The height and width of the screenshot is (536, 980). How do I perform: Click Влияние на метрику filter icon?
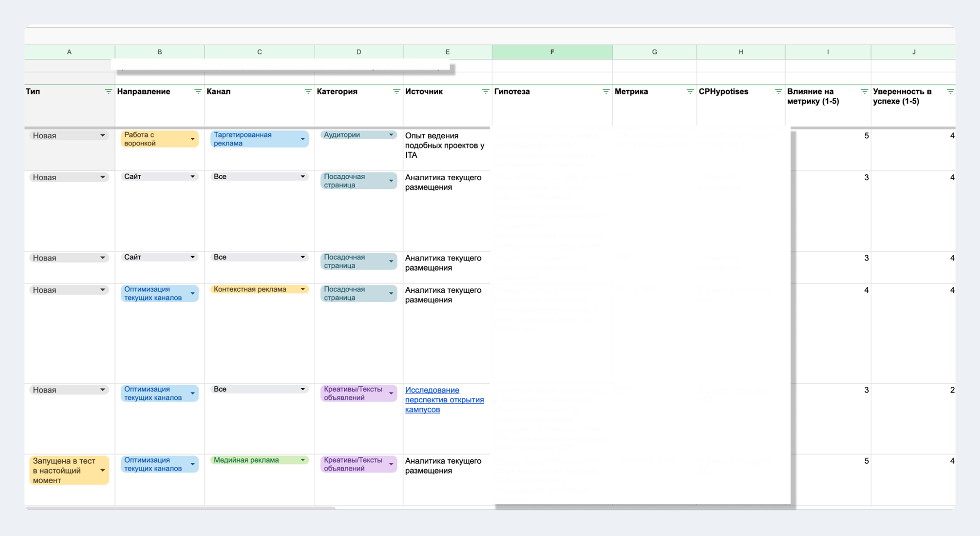(864, 92)
